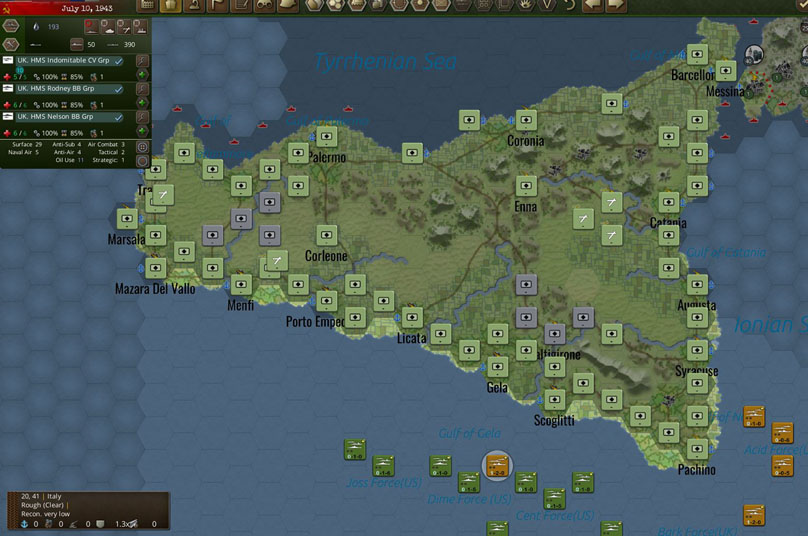Click the explosion hex toolbar icon

[525, 5]
